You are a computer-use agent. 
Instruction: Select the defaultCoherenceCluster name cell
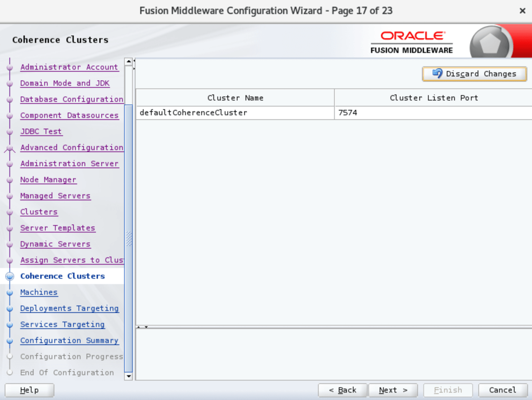click(x=235, y=113)
